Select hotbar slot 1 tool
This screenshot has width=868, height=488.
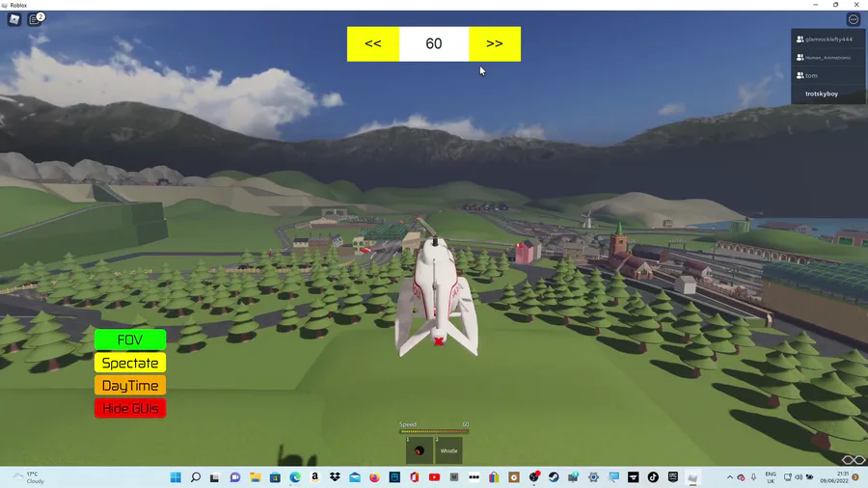pos(420,449)
